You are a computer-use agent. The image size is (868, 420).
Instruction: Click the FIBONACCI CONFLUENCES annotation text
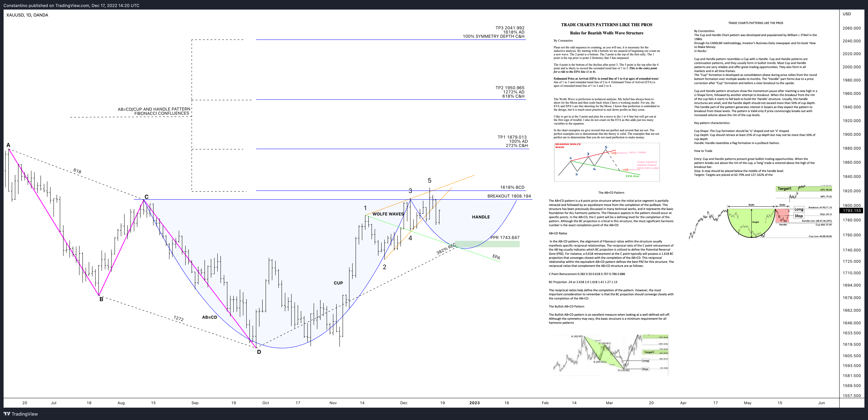pos(162,113)
